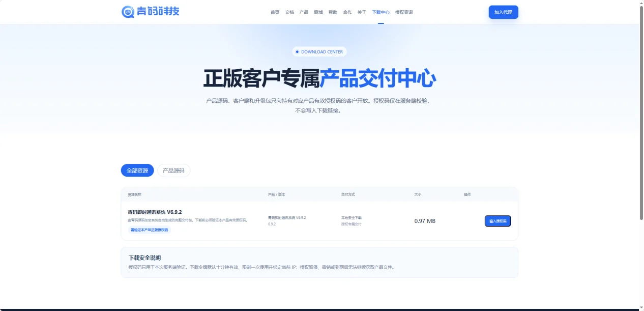The height and width of the screenshot is (311, 644).
Task: Select the 帮助 nav item
Action: pos(333,12)
